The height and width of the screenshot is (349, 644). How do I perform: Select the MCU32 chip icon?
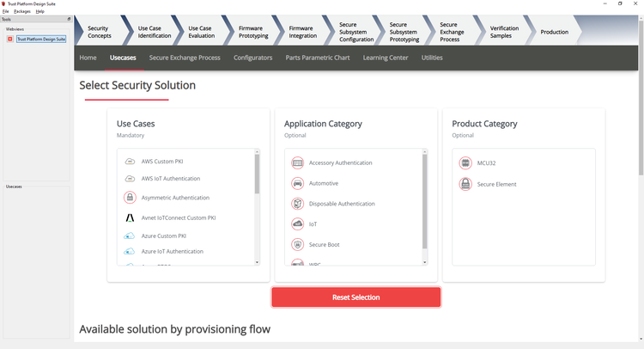[465, 163]
